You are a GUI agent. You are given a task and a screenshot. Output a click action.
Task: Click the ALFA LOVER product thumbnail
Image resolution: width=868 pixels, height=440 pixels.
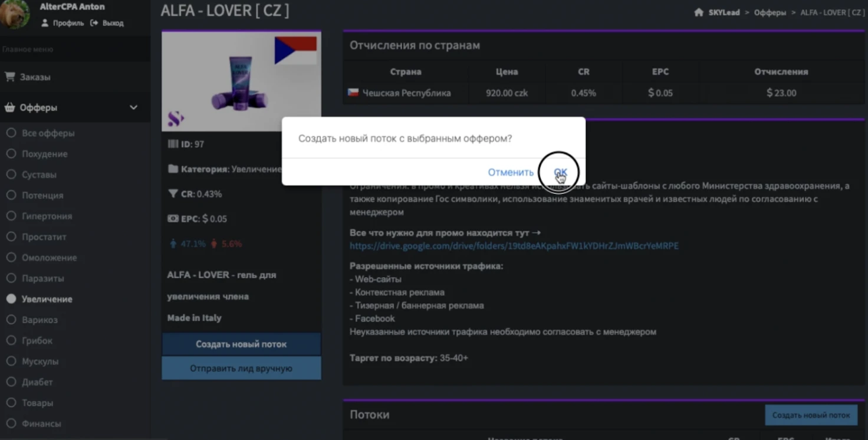tap(241, 81)
